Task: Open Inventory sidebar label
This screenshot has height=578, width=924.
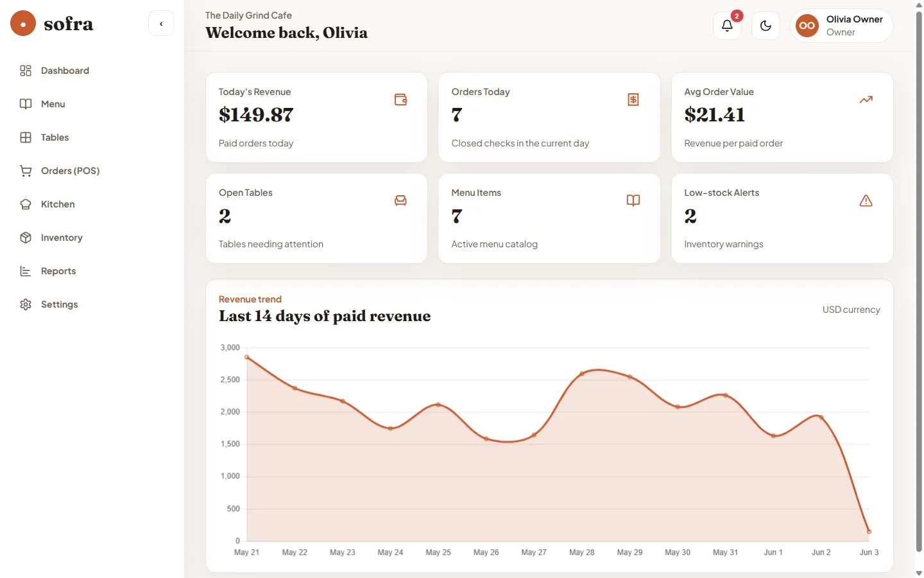Action: (62, 238)
